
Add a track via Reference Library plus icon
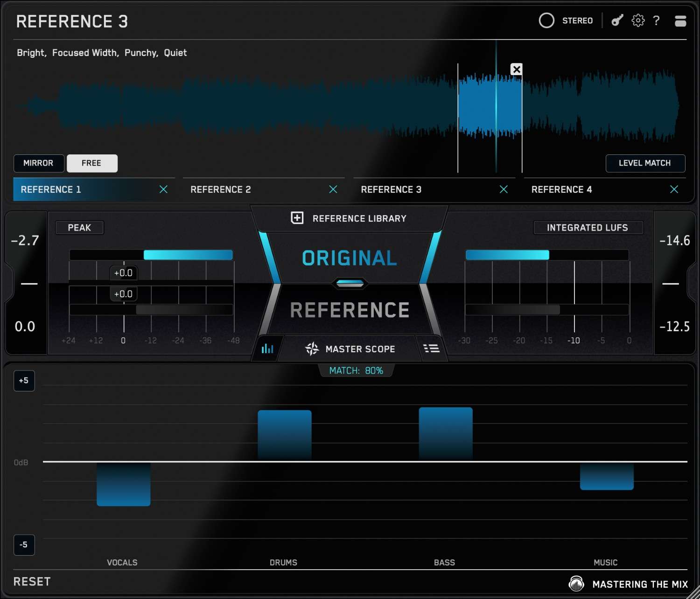(x=297, y=218)
